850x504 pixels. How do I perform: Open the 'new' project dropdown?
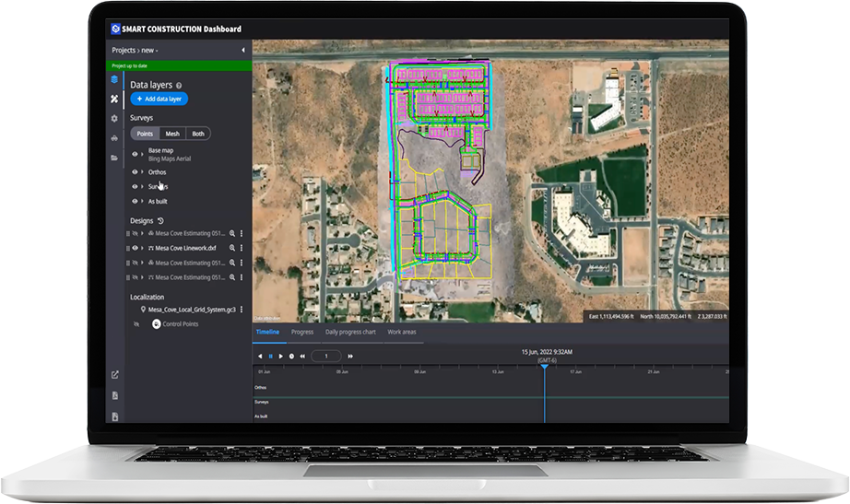[x=149, y=51]
